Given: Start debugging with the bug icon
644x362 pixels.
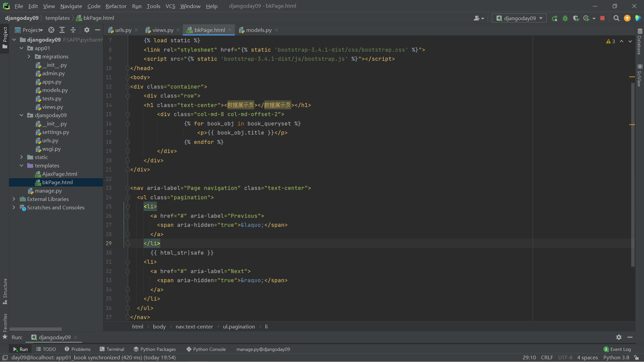Looking at the screenshot, I should (565, 18).
